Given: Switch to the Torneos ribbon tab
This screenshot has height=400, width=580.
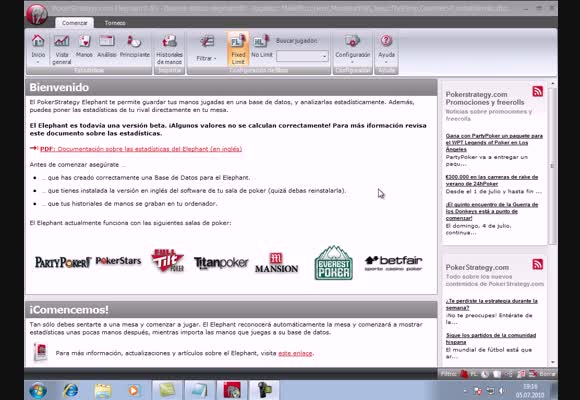Looking at the screenshot, I should (x=115, y=23).
